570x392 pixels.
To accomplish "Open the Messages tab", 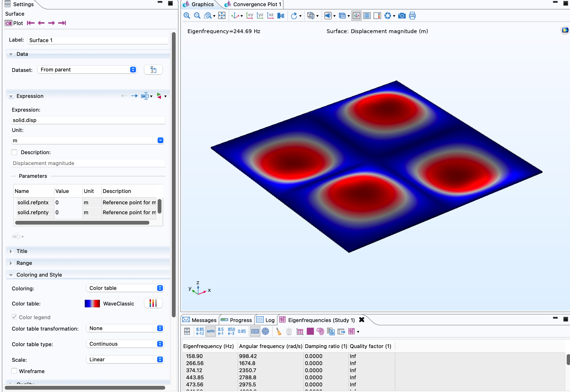I will 200,320.
